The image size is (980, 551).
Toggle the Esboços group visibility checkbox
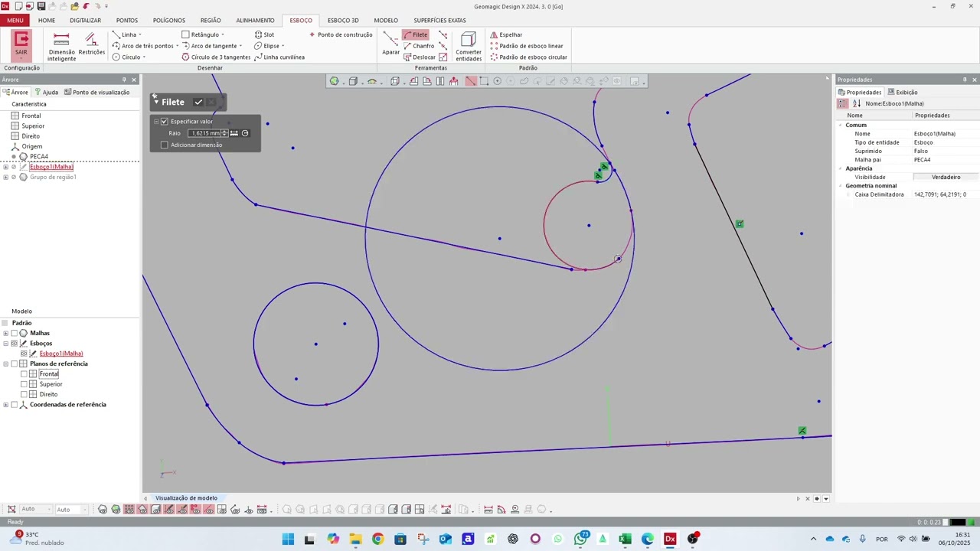coord(14,344)
